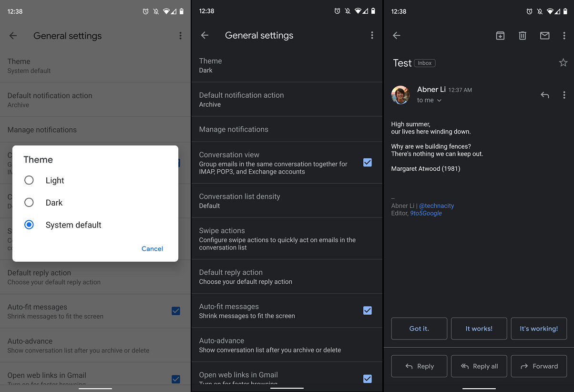The image size is (574, 392).
Task: Tap battery icon in email screen status bar
Action: [565, 11]
